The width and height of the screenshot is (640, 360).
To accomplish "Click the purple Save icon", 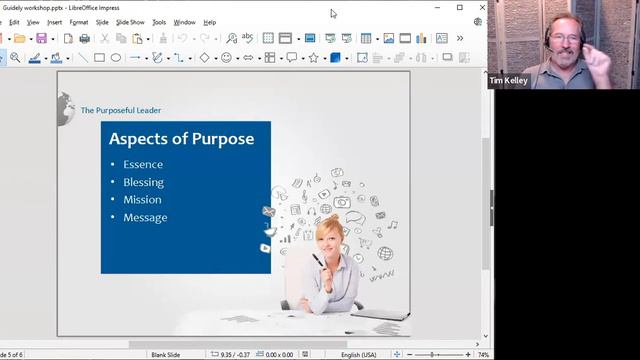I will point(42,39).
